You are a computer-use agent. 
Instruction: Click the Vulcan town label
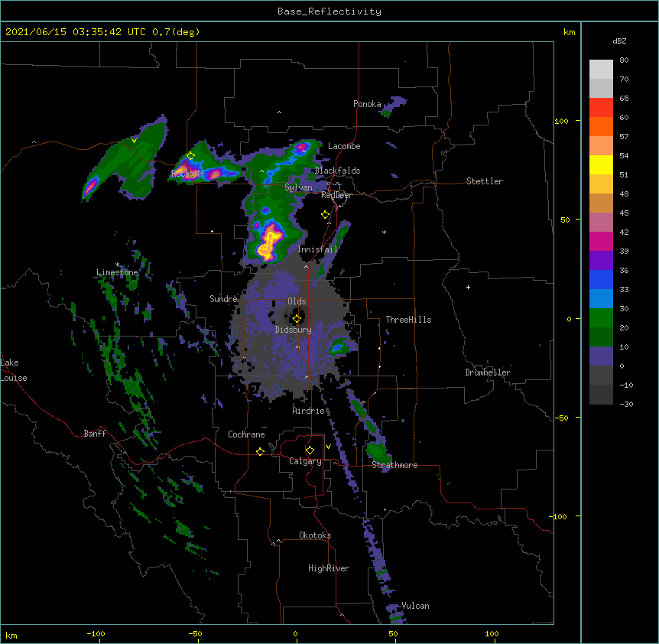click(x=415, y=606)
